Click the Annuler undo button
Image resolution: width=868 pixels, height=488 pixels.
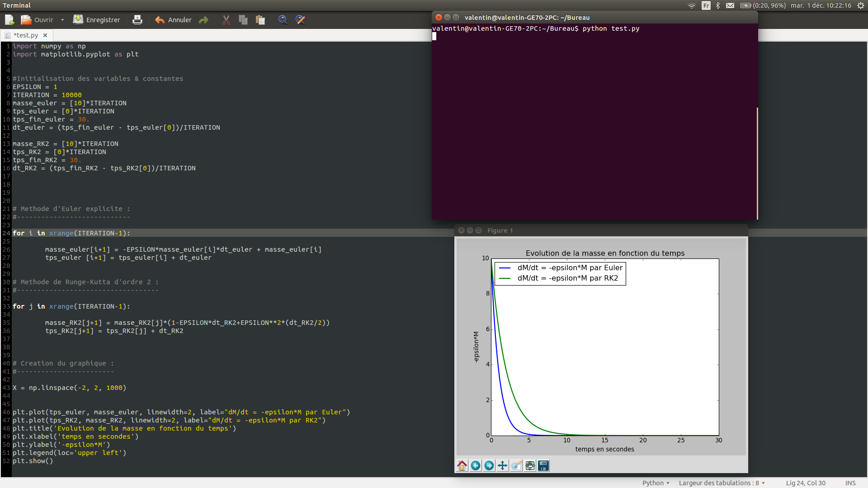[x=174, y=20]
